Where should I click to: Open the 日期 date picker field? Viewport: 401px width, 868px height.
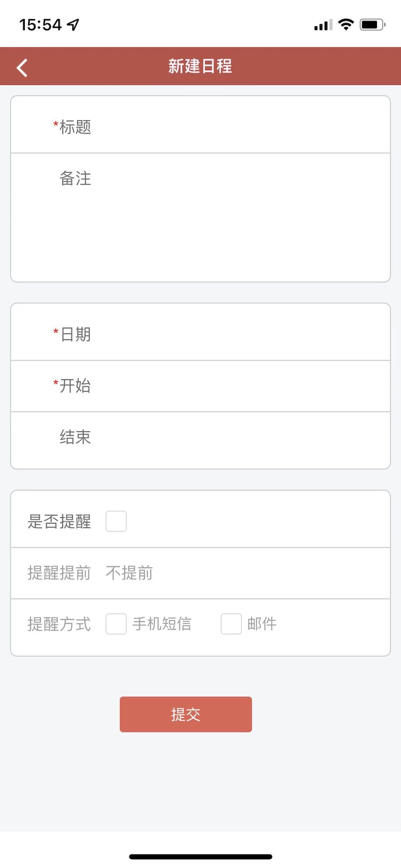click(x=240, y=334)
